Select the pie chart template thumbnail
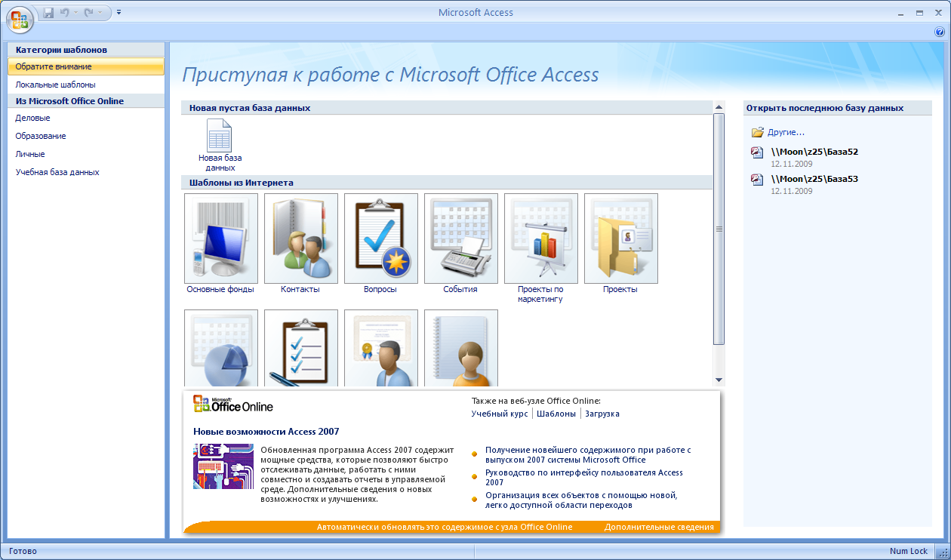Viewport: 951px width, 560px height. [x=220, y=348]
